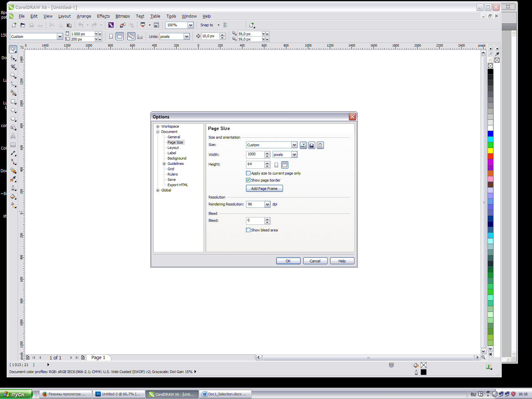Select the Parallel Dimension tool
This screenshot has height=399, width=532.
[x=13, y=153]
